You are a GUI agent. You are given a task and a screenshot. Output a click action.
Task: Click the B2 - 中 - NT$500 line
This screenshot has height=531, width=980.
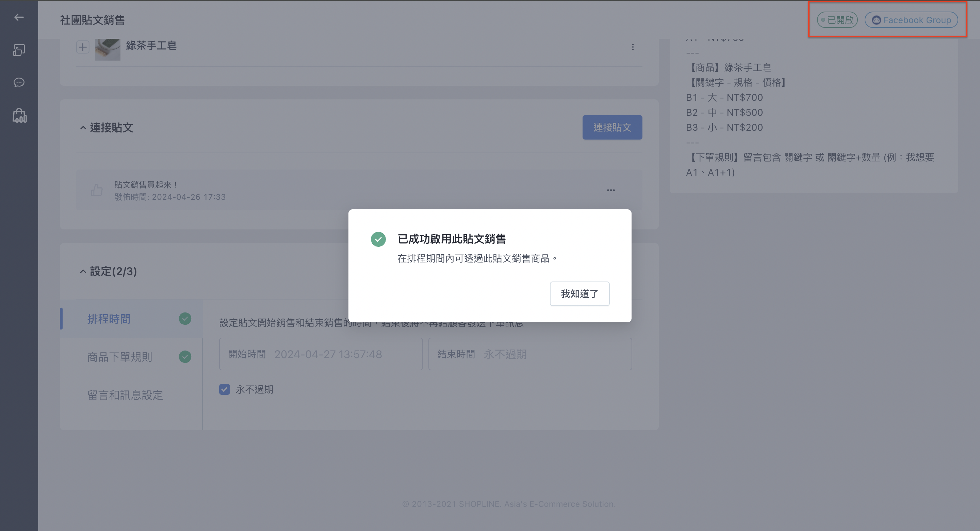[x=724, y=112]
